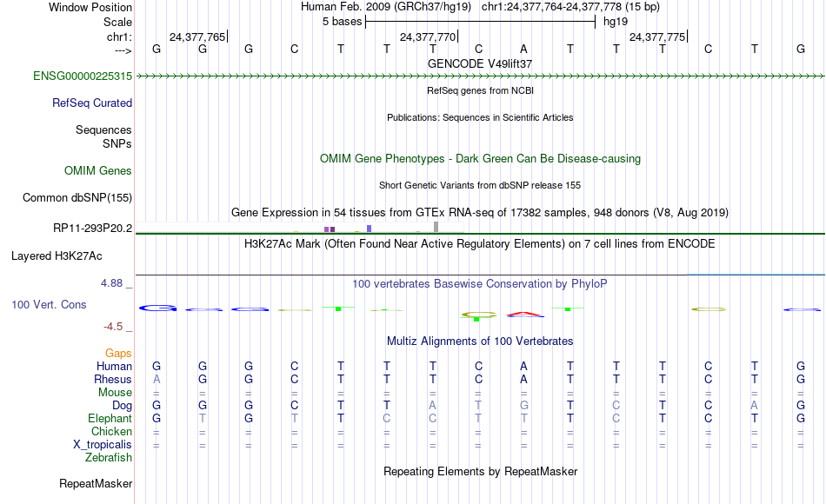Click the purple GTEx expression bars
826x504 pixels.
pyautogui.click(x=330, y=229)
